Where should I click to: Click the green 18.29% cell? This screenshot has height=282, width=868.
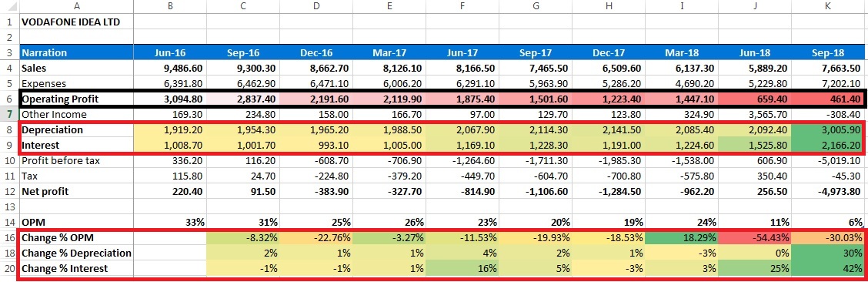(x=682, y=237)
